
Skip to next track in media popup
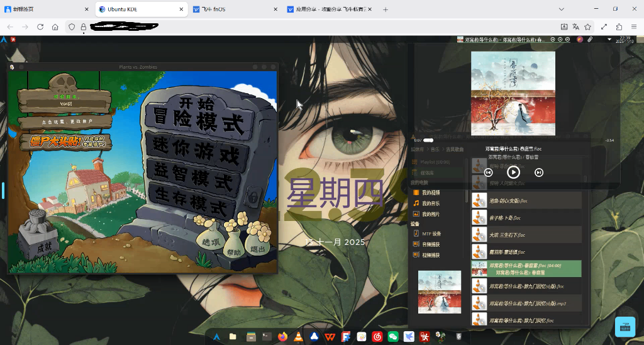539,172
